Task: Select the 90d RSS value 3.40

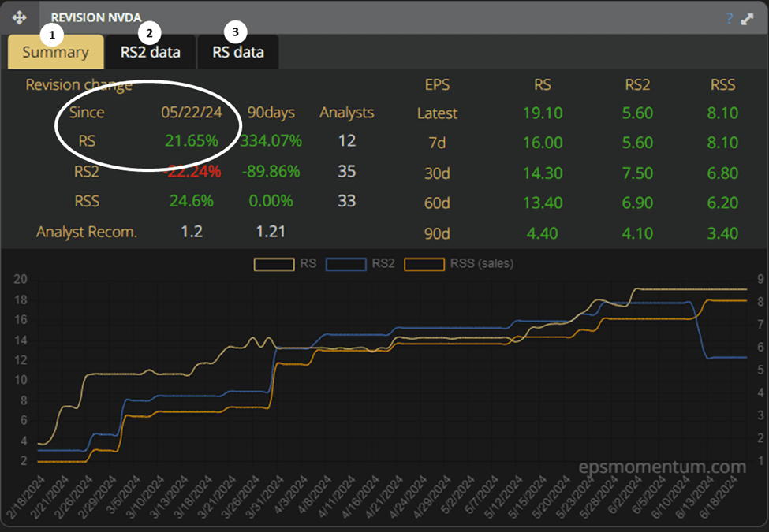Action: (x=723, y=233)
